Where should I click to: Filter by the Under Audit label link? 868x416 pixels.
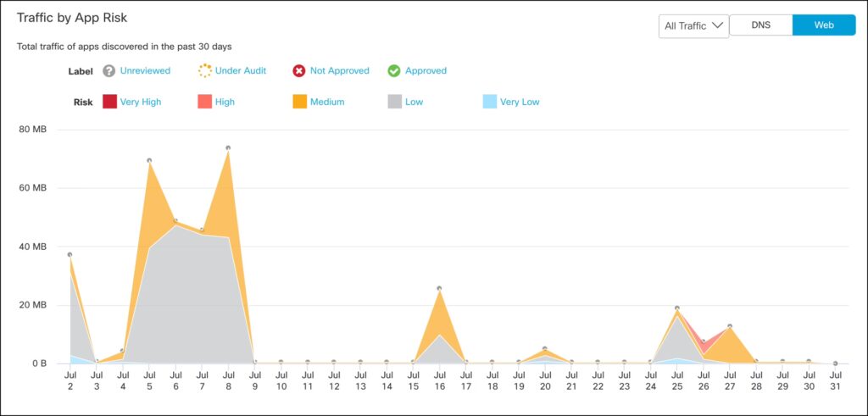pyautogui.click(x=241, y=71)
